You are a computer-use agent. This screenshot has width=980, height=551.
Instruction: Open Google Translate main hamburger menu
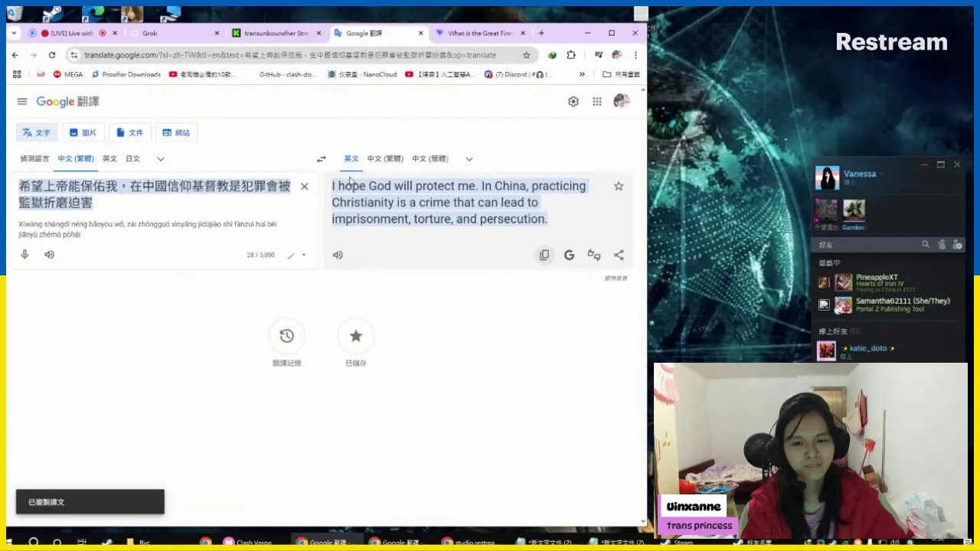[x=22, y=102]
